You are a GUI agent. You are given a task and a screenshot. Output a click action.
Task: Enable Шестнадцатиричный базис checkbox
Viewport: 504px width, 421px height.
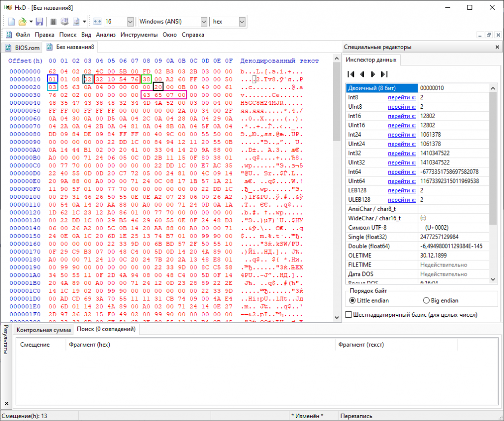pyautogui.click(x=348, y=315)
